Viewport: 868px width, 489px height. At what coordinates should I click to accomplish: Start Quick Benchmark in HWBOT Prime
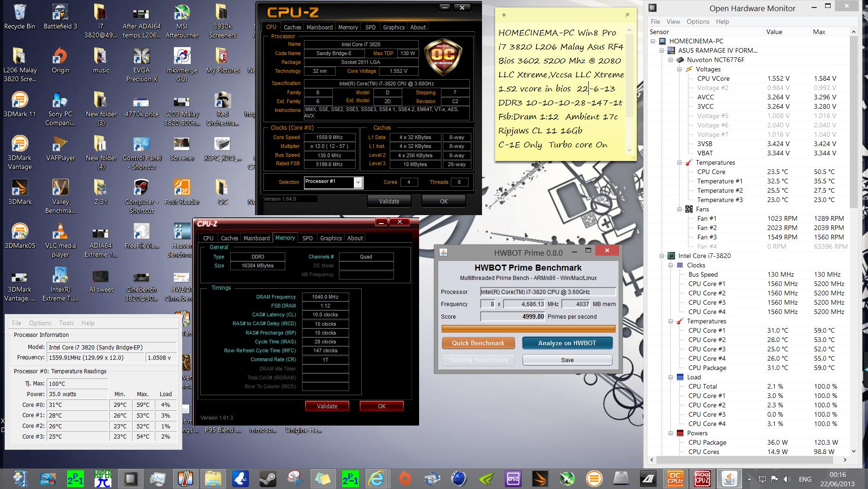coord(478,343)
